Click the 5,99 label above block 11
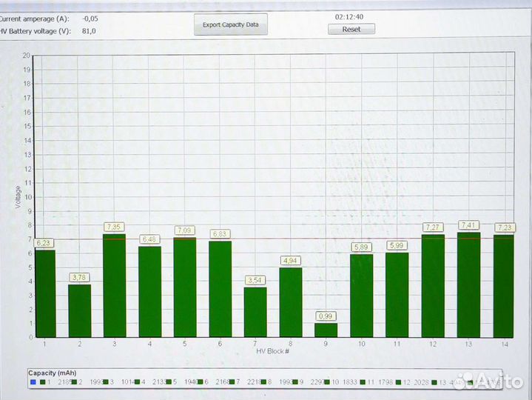The image size is (532, 400). pos(397,246)
